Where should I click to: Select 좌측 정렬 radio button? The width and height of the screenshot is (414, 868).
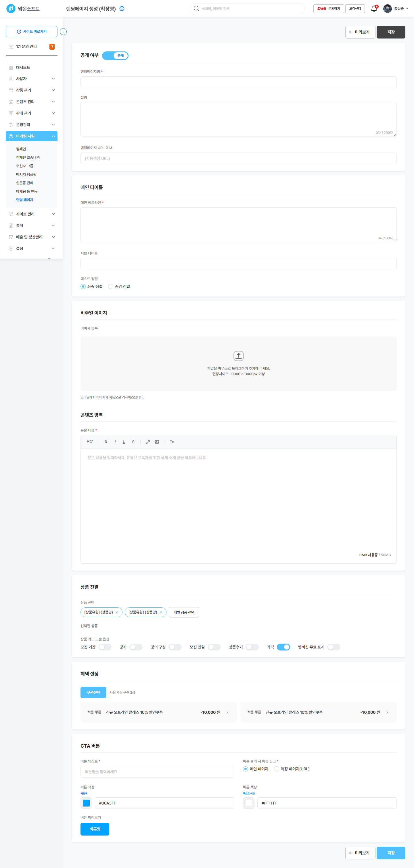point(83,286)
